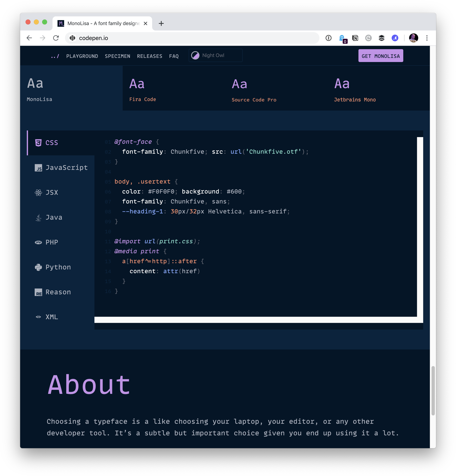
Task: Click the CSS shield icon in sidebar
Action: pyautogui.click(x=38, y=142)
